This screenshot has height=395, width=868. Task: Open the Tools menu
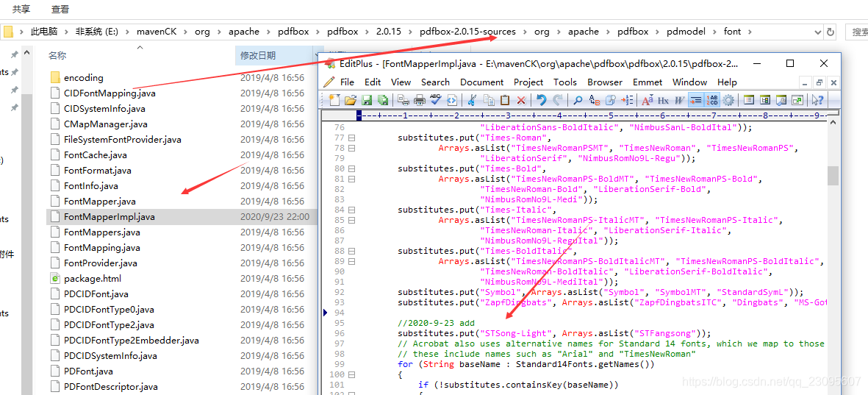[x=564, y=82]
